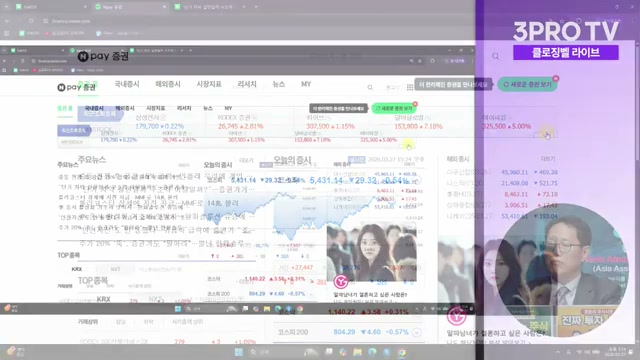
Task: Open 뉴스 in the large top navigation
Action: tap(278, 84)
